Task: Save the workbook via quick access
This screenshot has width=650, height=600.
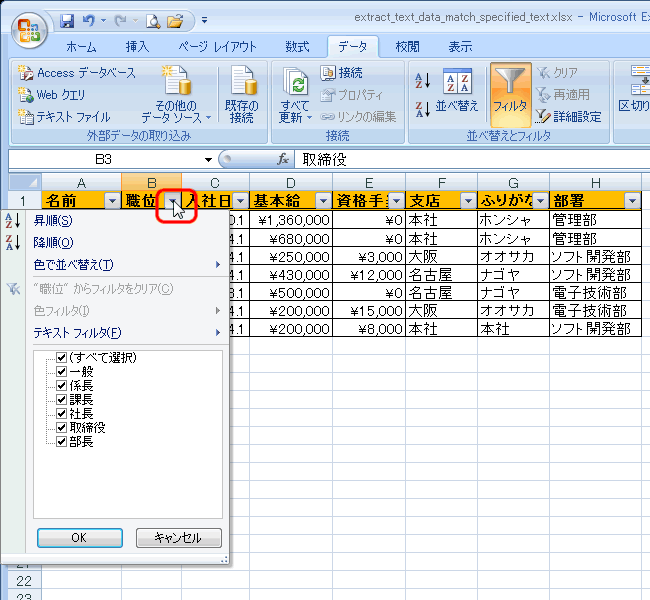Action: pyautogui.click(x=67, y=21)
